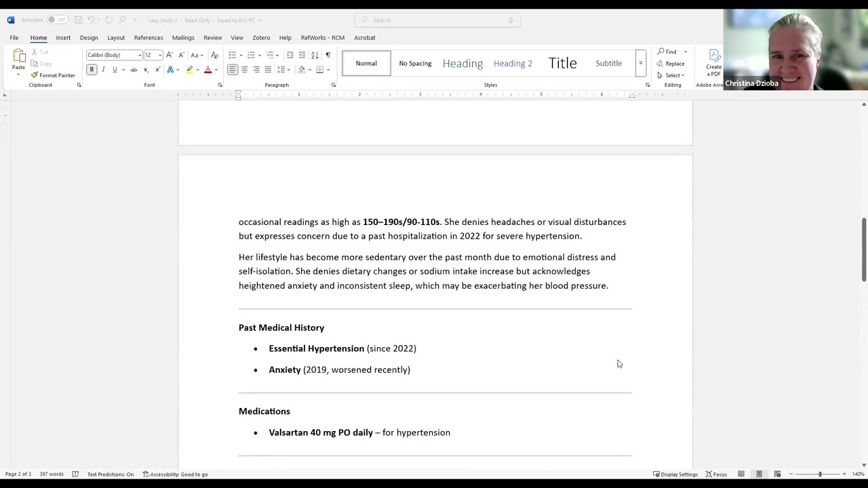This screenshot has height=488, width=868.
Task: Clear all formatting from selection
Action: click(215, 55)
